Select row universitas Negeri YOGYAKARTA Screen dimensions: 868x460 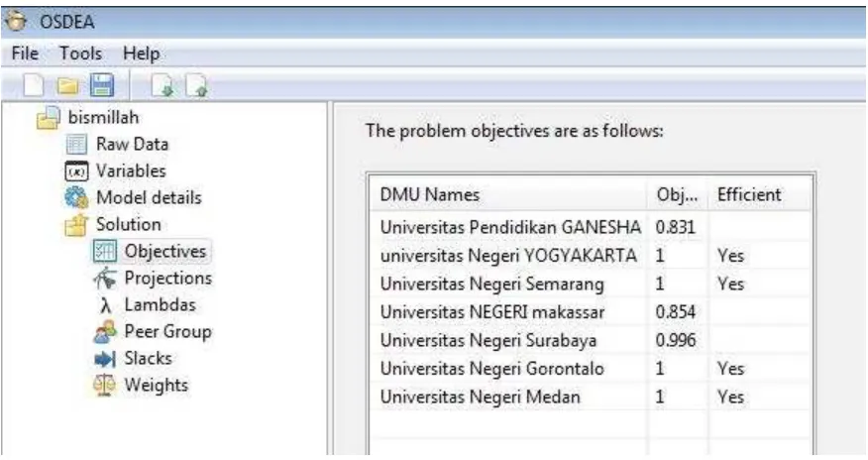[x=592, y=255]
